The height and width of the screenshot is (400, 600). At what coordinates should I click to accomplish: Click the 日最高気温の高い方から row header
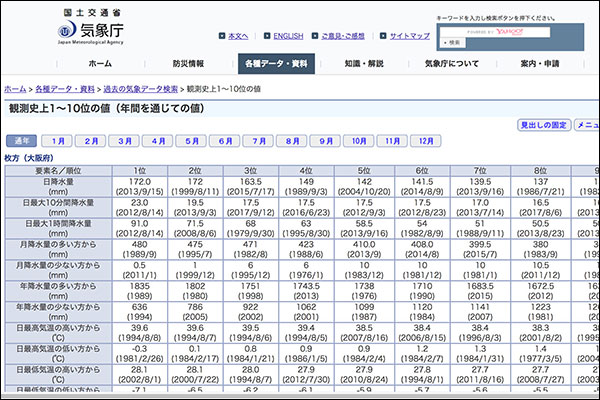[58, 333]
